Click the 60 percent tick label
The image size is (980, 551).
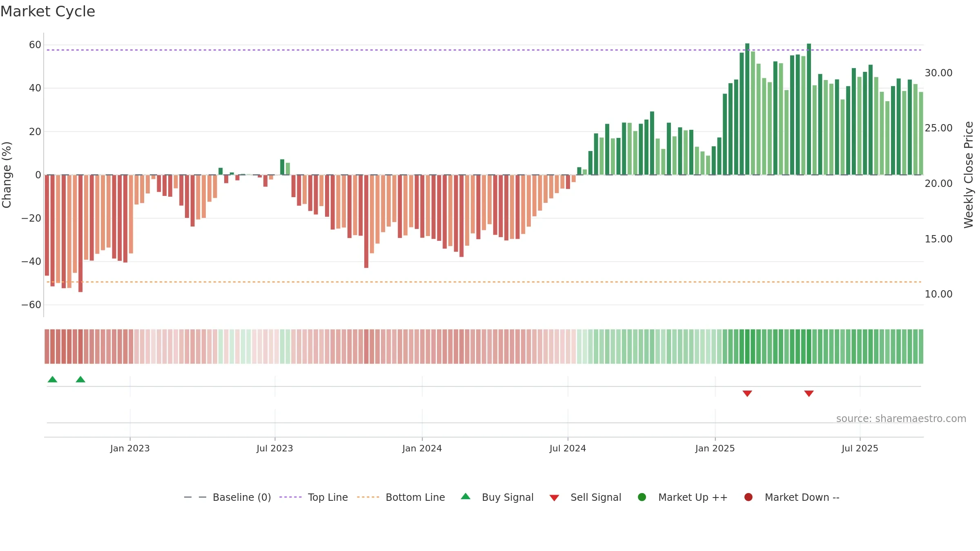[35, 44]
